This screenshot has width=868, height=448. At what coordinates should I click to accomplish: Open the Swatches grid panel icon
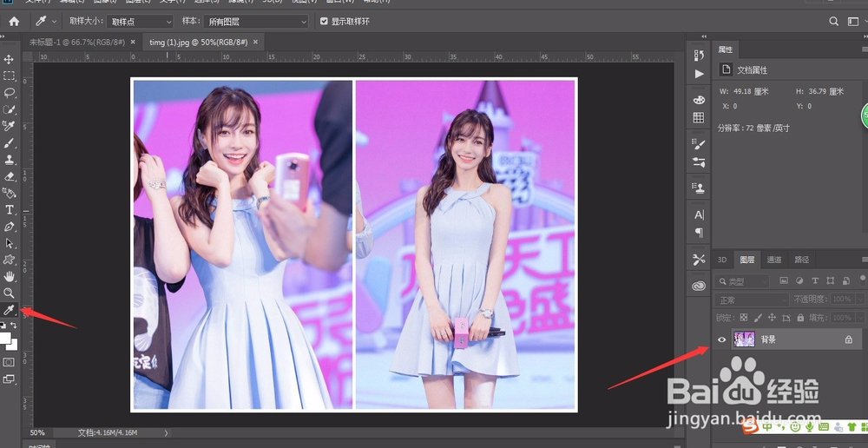click(x=699, y=118)
